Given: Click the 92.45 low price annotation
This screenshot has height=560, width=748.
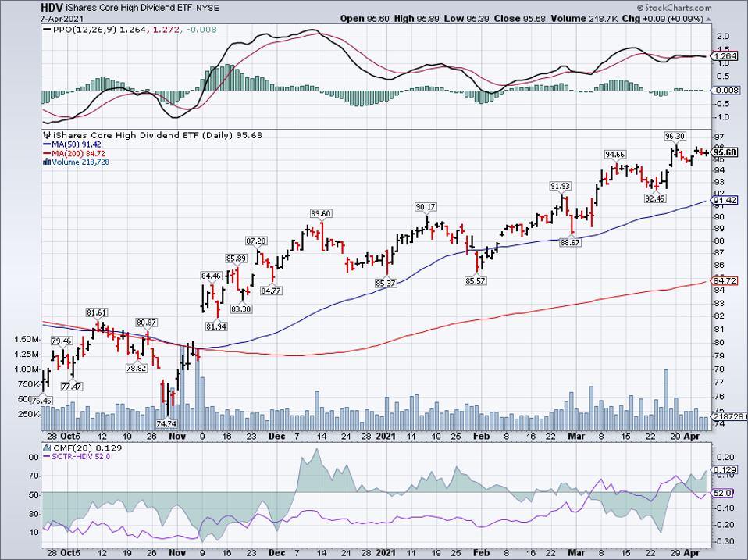Looking at the screenshot, I should tap(654, 198).
